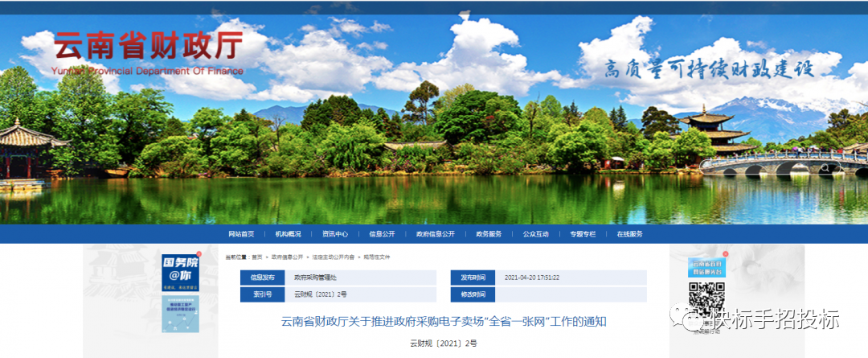
Task: Open the 机构概况 menu item
Action: [x=288, y=234]
